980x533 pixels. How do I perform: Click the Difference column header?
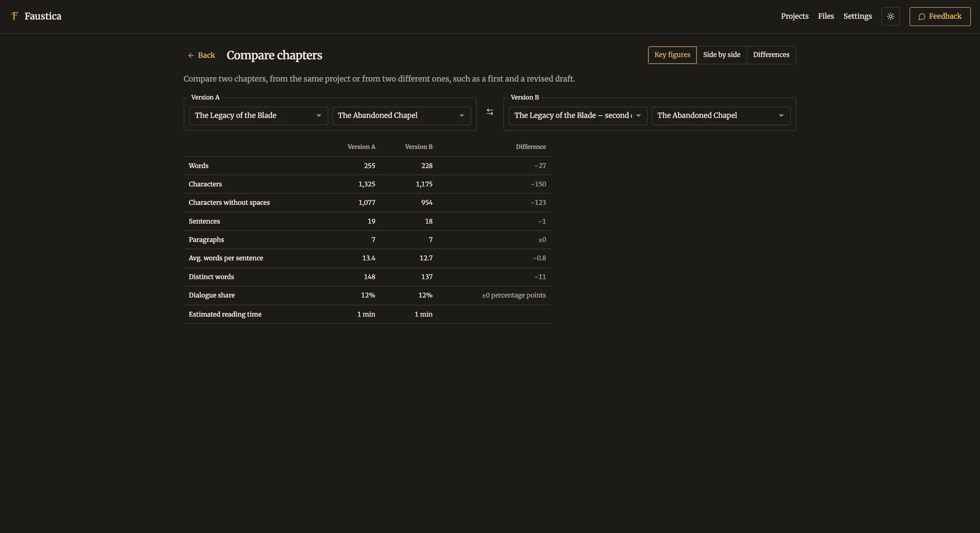pos(531,147)
